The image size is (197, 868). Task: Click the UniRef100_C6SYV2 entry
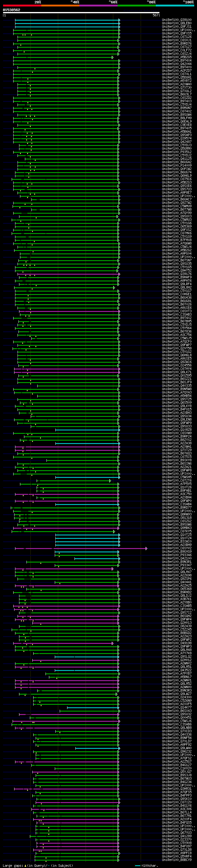[x=177, y=548]
